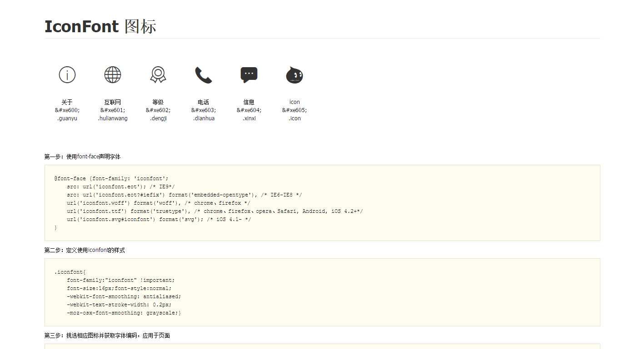
Task: Click the &#xe601; code text
Action: 113,110
